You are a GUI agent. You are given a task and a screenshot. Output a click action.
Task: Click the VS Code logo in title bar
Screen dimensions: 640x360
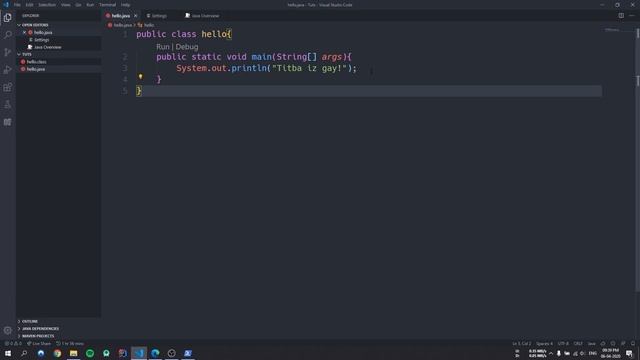click(6, 5)
